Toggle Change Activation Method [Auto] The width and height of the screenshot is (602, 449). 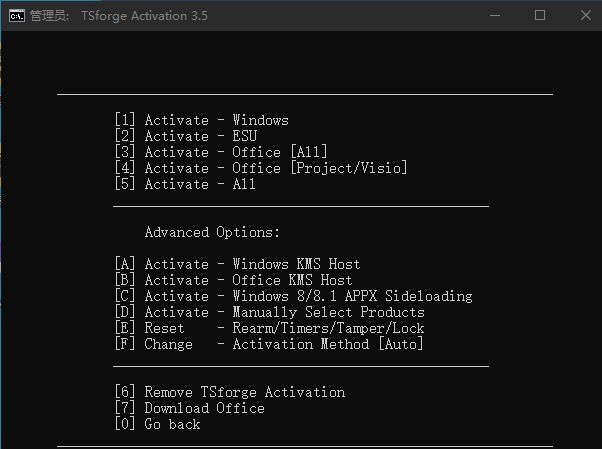[270, 344]
